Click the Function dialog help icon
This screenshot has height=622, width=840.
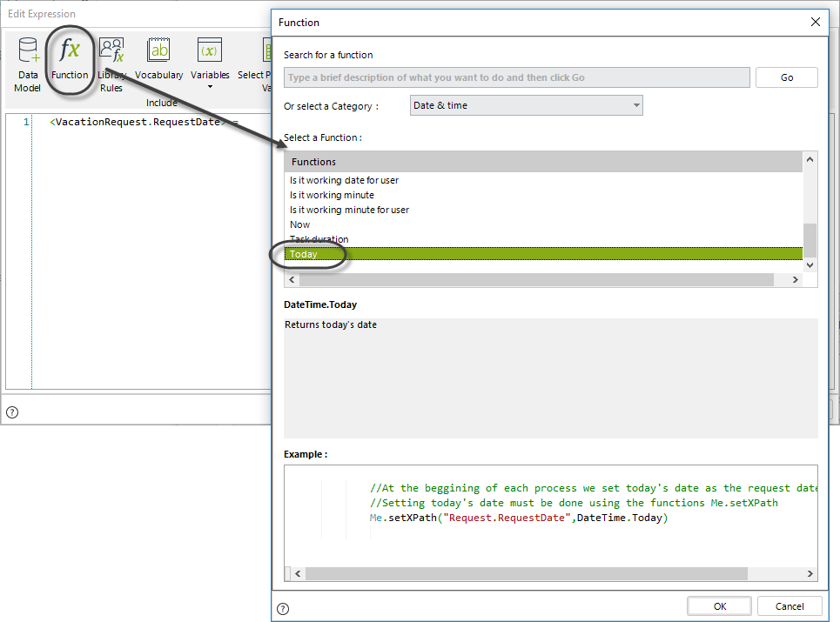tap(283, 609)
